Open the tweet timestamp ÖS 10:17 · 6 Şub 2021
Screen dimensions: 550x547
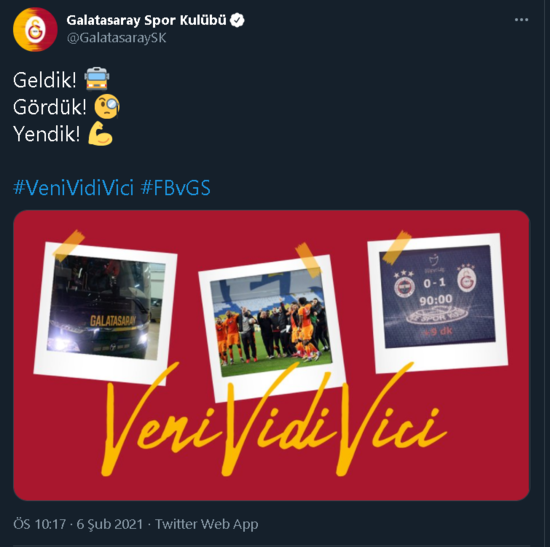click(x=78, y=524)
